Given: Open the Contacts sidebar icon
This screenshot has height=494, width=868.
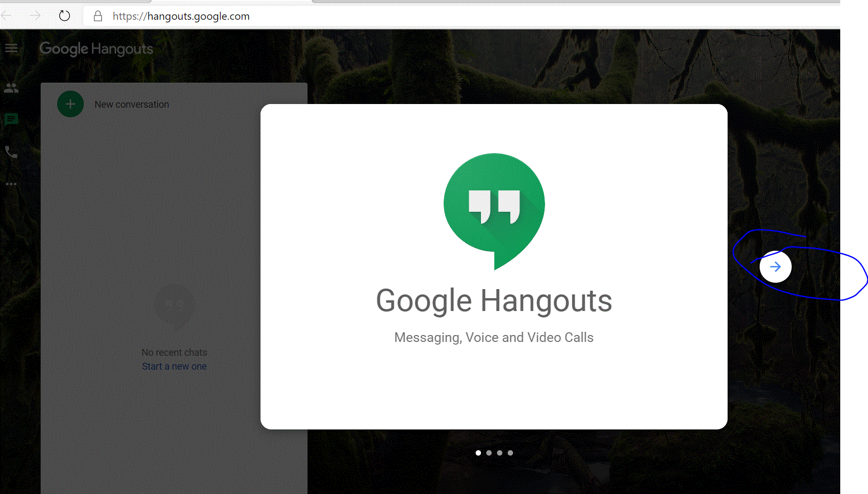Looking at the screenshot, I should click(11, 88).
